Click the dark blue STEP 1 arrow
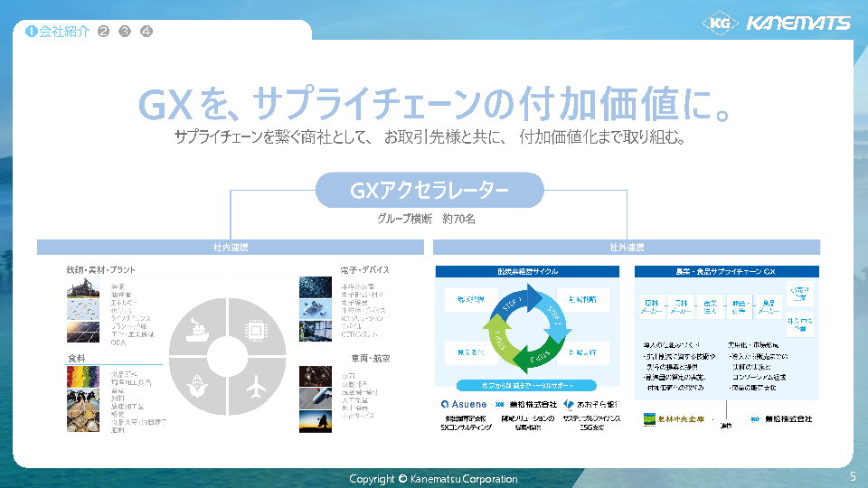Image resolution: width=868 pixels, height=488 pixels. (512, 305)
